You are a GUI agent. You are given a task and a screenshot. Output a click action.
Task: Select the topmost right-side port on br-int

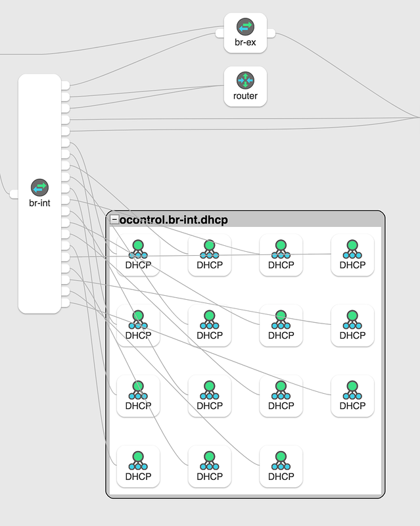[x=65, y=85]
